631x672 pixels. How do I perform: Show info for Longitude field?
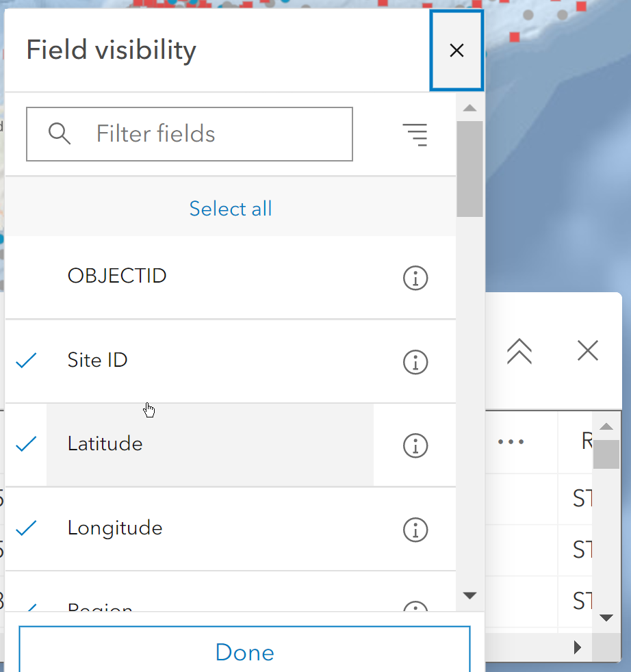(415, 530)
